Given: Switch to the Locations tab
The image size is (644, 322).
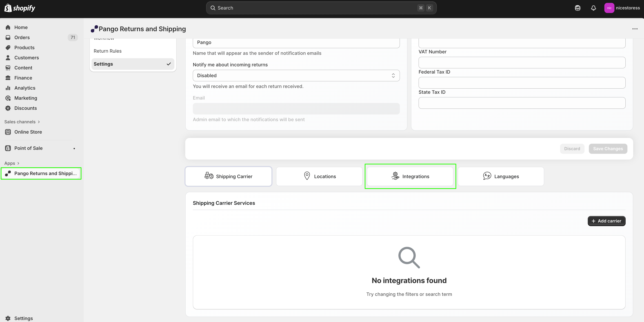Looking at the screenshot, I should [319, 176].
